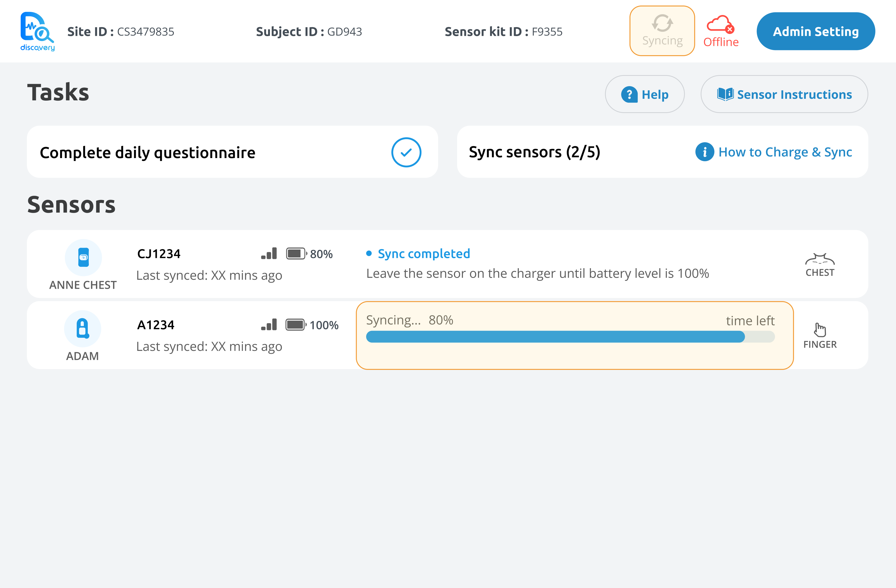Click Subject ID GD943
The image size is (896, 588).
[x=309, y=32]
